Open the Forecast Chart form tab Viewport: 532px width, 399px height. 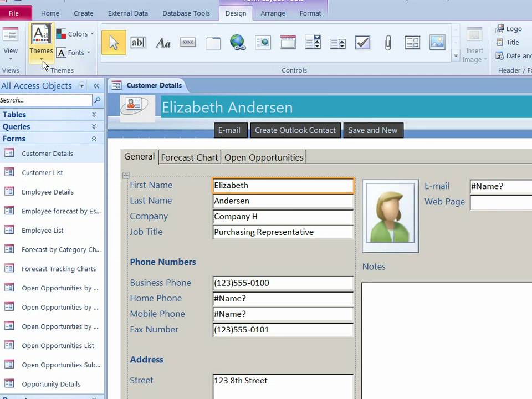pos(190,157)
